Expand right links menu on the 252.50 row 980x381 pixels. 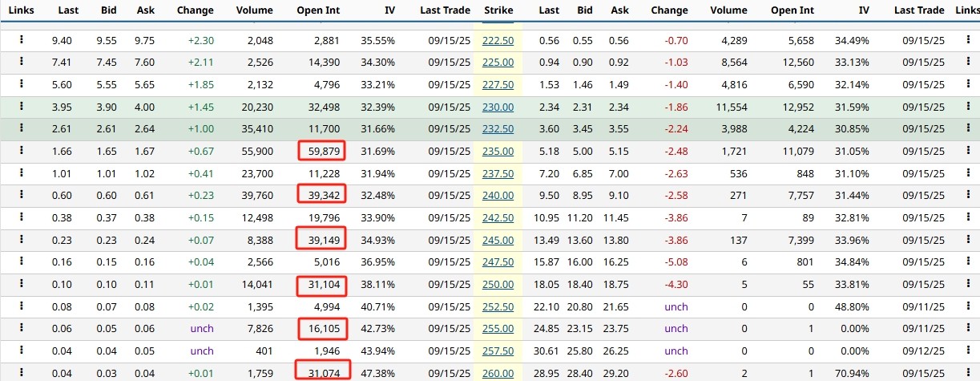point(968,306)
